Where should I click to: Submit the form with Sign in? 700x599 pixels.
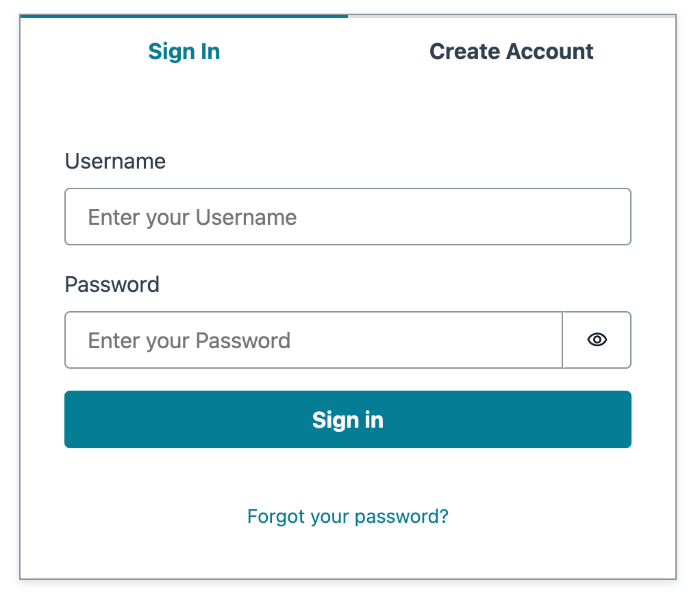348,419
